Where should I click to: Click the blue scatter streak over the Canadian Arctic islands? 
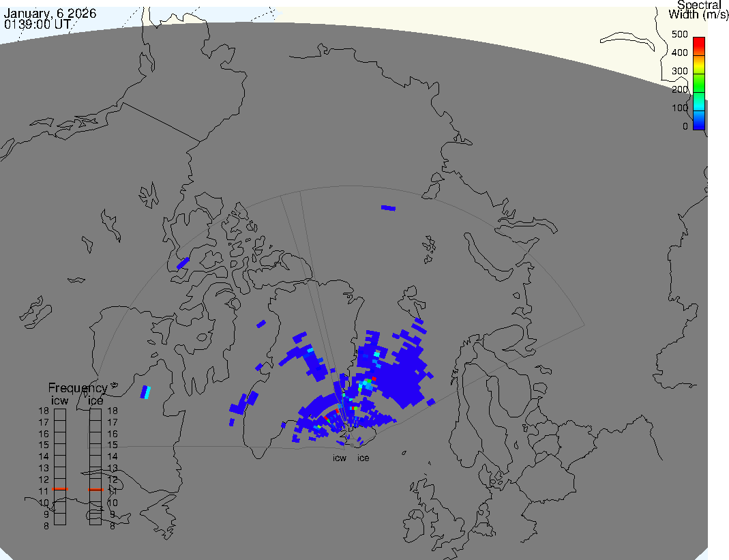tap(183, 263)
